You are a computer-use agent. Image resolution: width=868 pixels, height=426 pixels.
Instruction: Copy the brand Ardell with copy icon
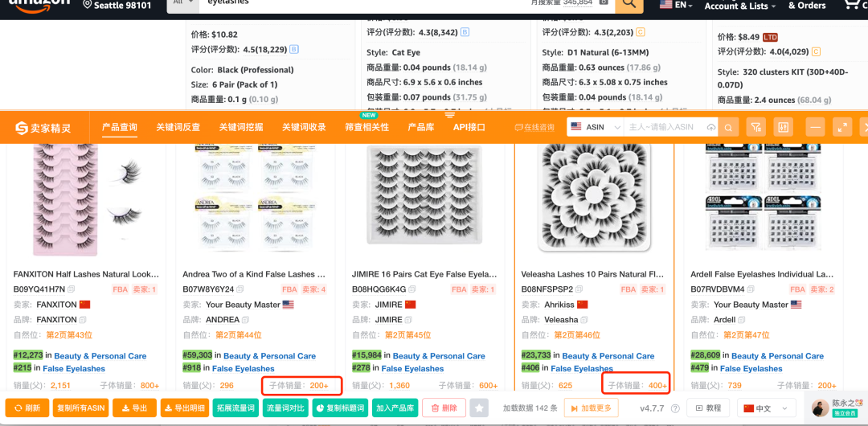[741, 320]
